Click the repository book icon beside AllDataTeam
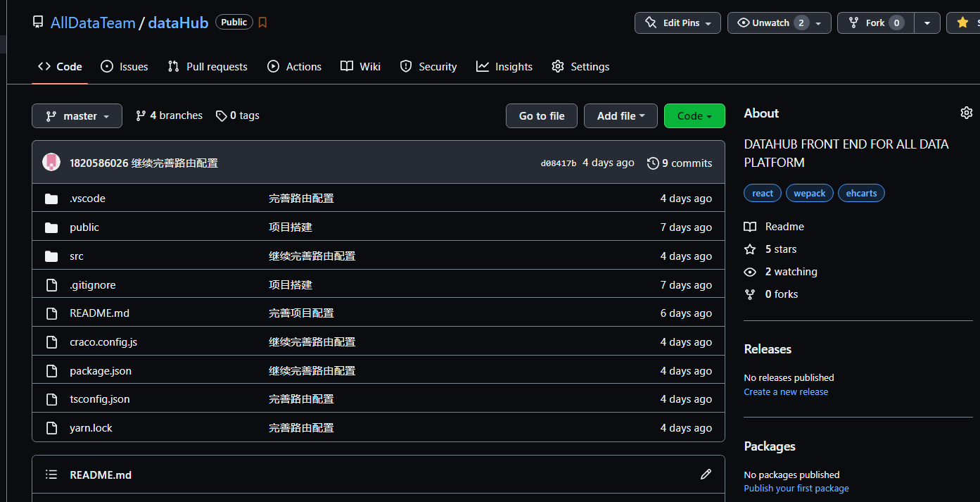980x502 pixels. 37,22
